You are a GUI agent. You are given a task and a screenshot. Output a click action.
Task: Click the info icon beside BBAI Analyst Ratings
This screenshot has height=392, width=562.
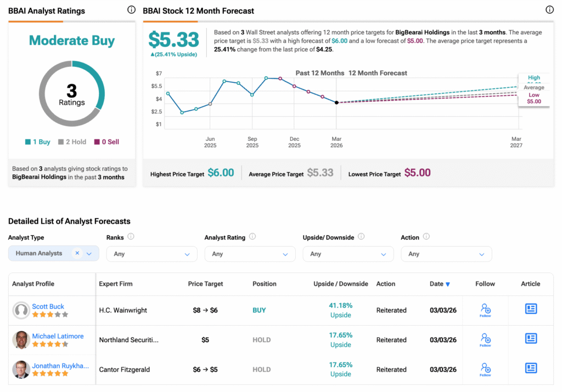click(x=131, y=10)
